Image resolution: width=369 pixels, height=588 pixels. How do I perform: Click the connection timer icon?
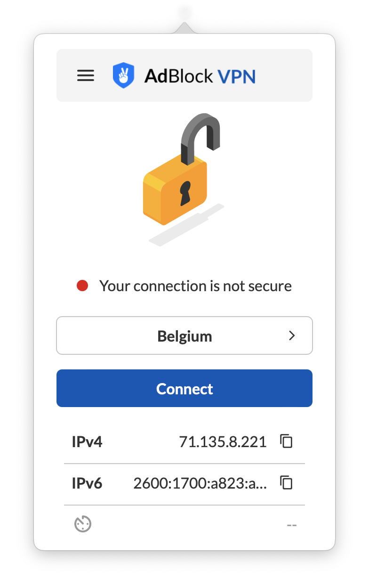pyautogui.click(x=83, y=524)
